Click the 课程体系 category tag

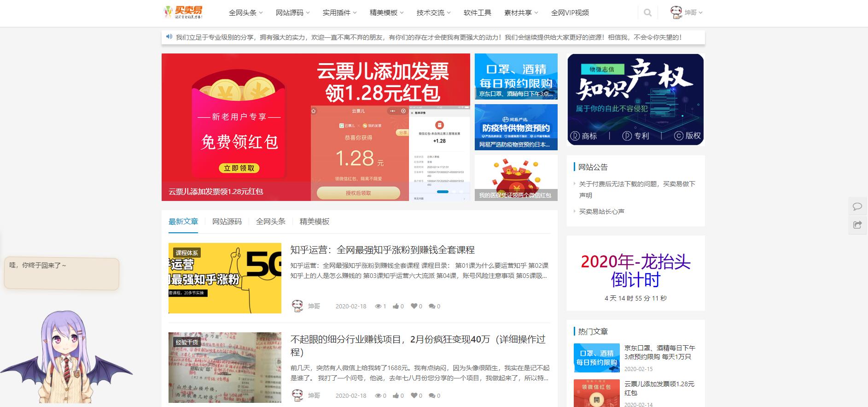[187, 253]
